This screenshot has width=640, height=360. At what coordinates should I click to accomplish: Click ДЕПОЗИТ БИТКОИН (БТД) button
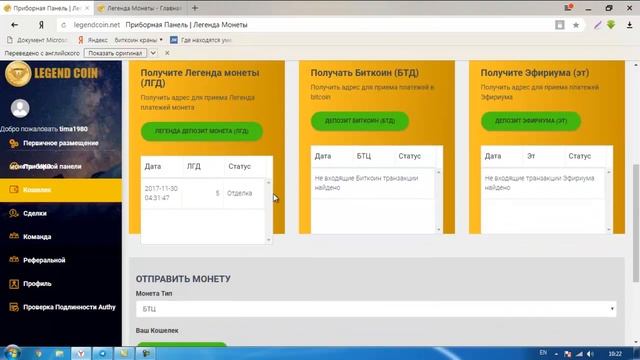pos(360,121)
